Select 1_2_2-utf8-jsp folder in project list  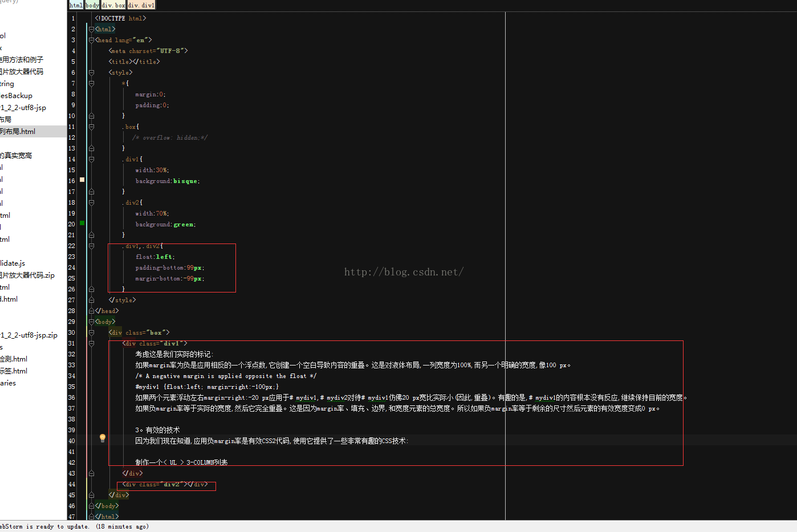click(23, 107)
